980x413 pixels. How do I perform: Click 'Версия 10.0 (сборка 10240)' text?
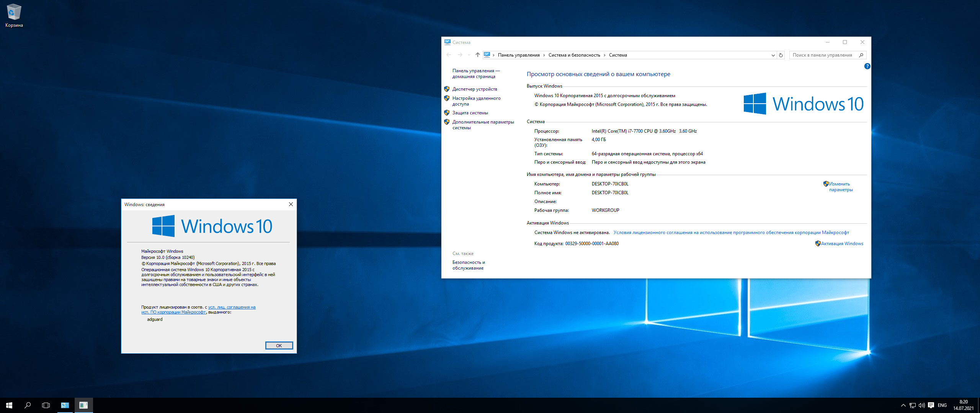pyautogui.click(x=168, y=257)
